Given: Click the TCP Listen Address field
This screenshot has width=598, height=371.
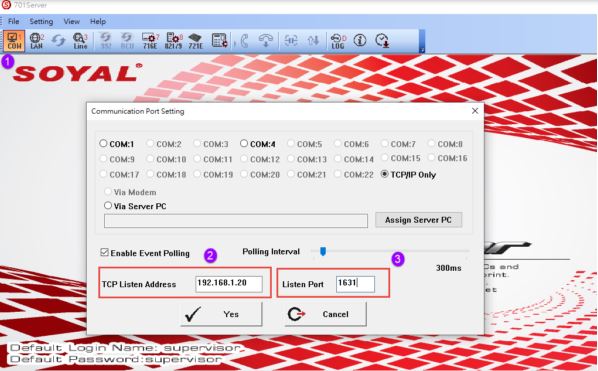Looking at the screenshot, I should point(229,284).
